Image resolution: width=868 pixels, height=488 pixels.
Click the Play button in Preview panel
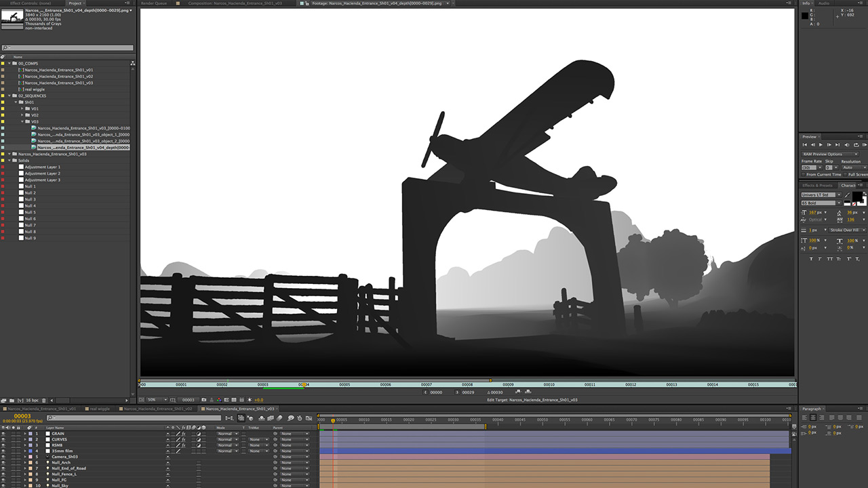pyautogui.click(x=821, y=144)
